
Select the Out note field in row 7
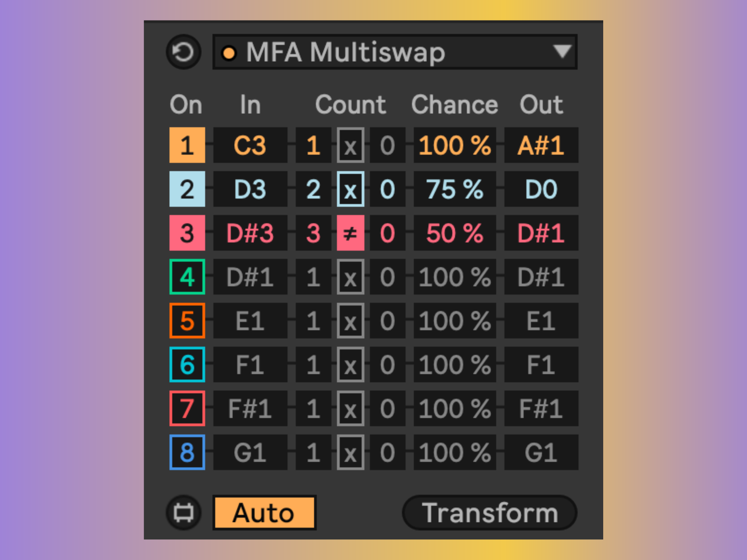pyautogui.click(x=541, y=408)
